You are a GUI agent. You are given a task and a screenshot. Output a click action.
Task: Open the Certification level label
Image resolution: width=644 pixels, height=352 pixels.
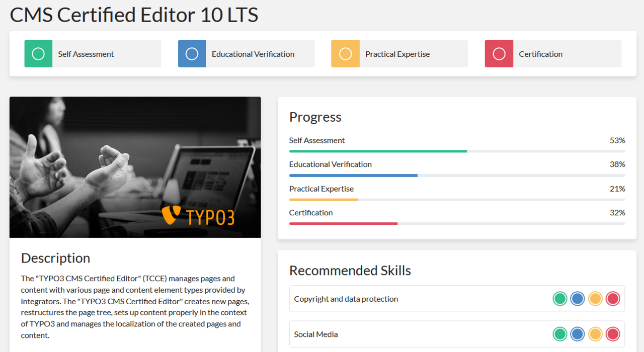(x=541, y=54)
